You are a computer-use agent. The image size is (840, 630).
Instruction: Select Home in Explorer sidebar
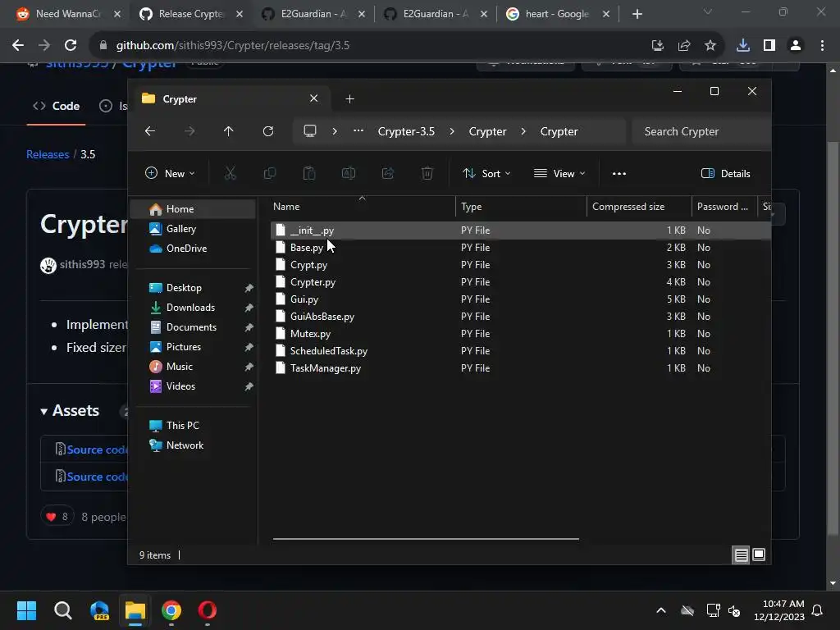193,209
